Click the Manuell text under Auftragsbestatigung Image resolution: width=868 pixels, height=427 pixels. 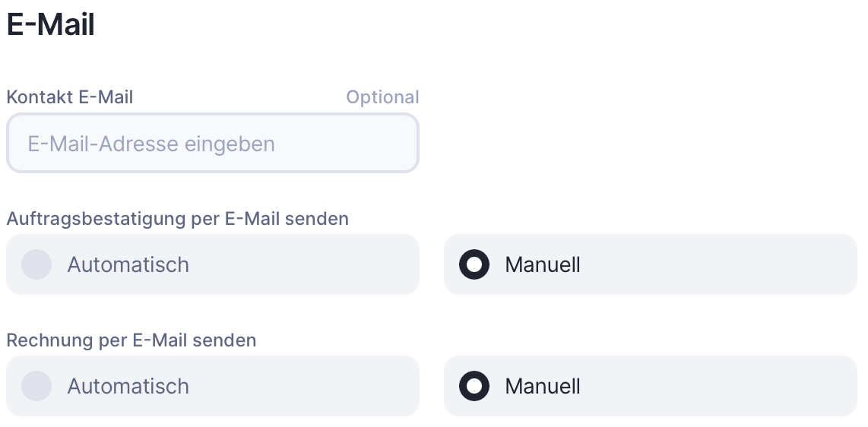tap(543, 264)
